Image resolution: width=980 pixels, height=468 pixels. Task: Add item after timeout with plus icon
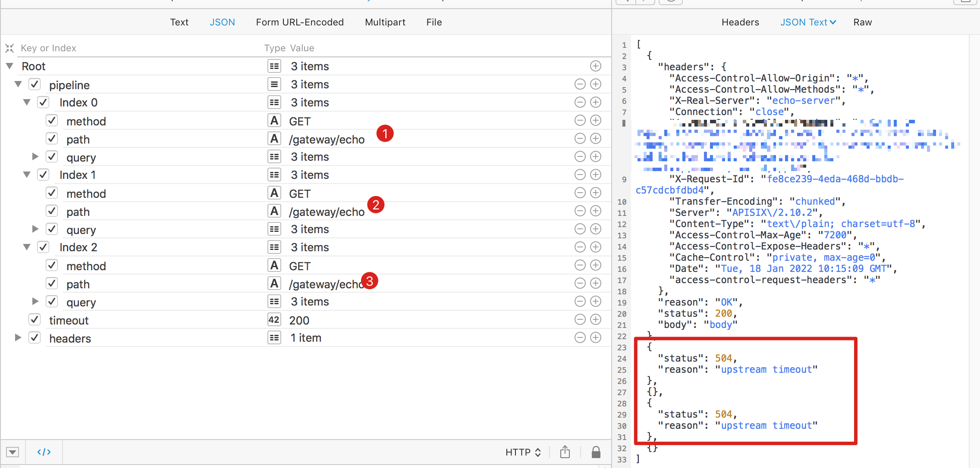click(x=595, y=319)
